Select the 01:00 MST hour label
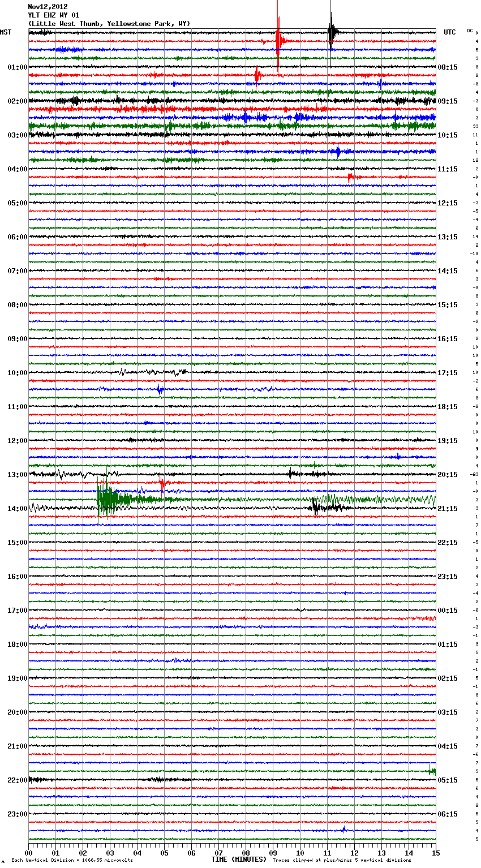This screenshot has width=481, height=868. coord(18,67)
